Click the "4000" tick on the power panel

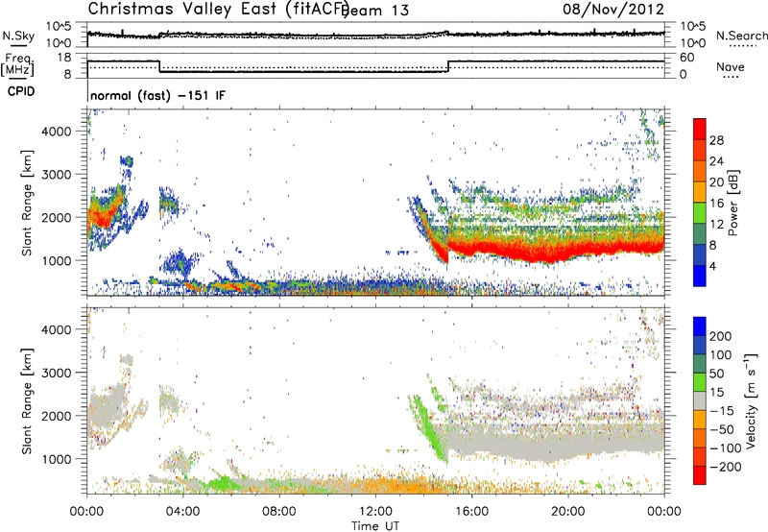(57, 132)
